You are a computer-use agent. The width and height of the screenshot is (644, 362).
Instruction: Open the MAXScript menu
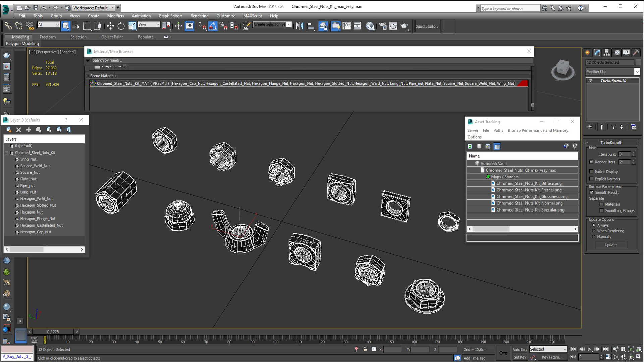click(252, 16)
